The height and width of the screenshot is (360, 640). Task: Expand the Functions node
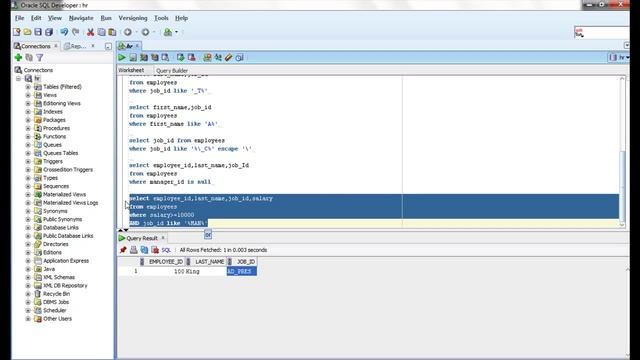[x=28, y=137]
